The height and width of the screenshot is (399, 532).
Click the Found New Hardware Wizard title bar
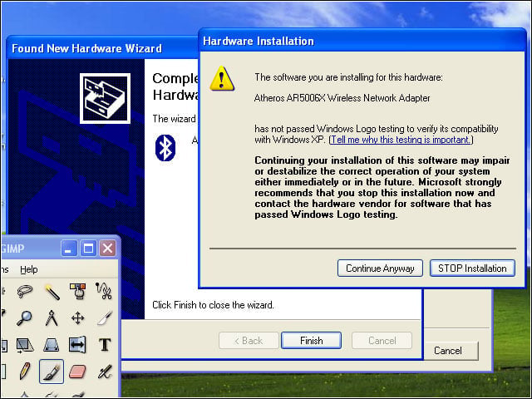pyautogui.click(x=101, y=48)
